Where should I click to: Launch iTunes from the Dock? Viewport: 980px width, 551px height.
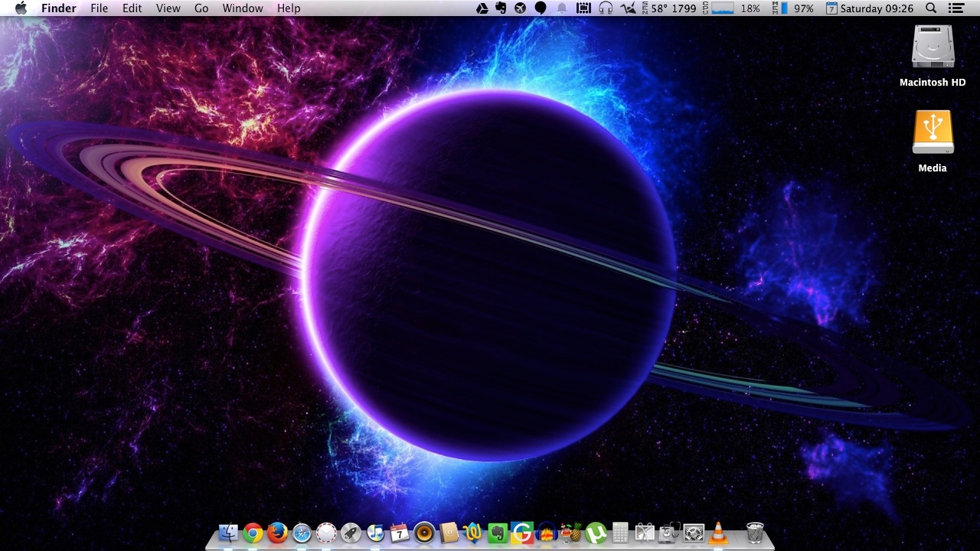click(375, 533)
